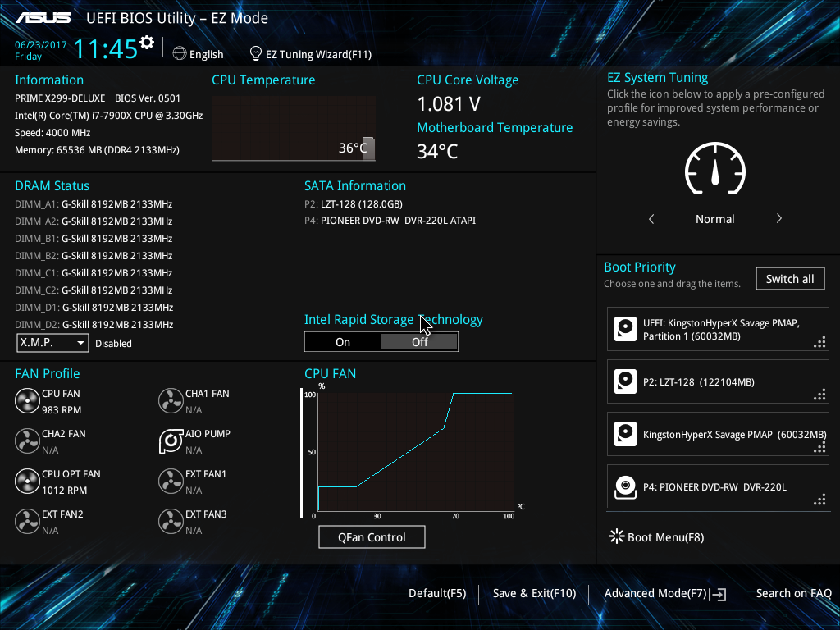The image size is (840, 630).
Task: Click the 11:45 clock display
Action: tap(106, 48)
